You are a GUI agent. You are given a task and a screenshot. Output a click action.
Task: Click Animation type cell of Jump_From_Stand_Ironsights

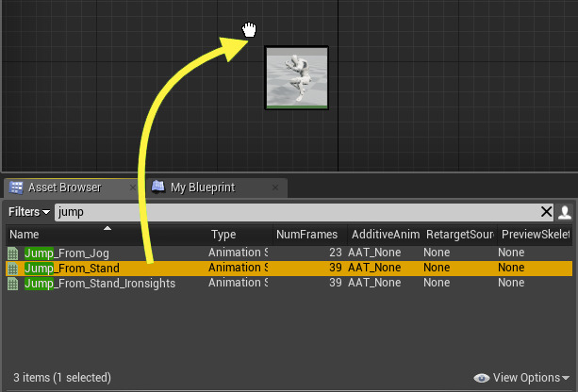click(x=239, y=283)
